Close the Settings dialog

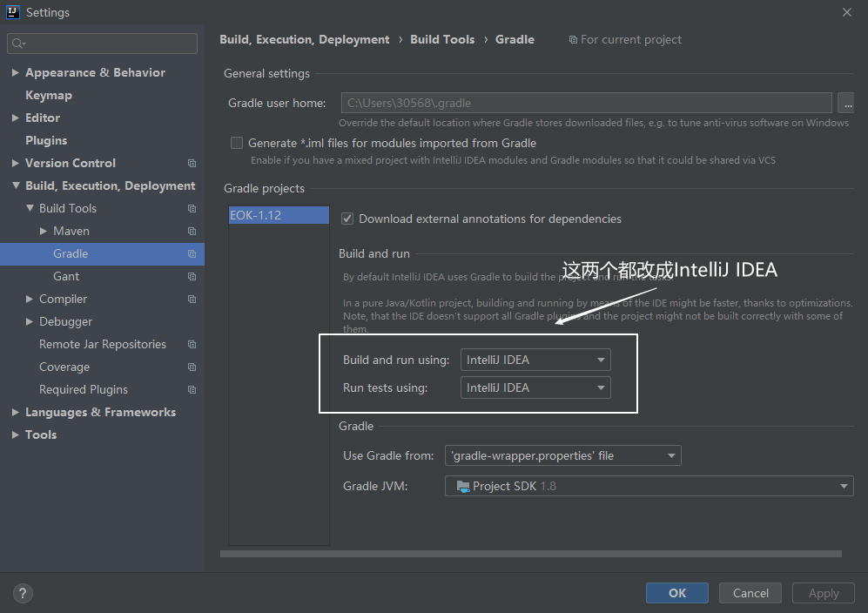[x=847, y=12]
